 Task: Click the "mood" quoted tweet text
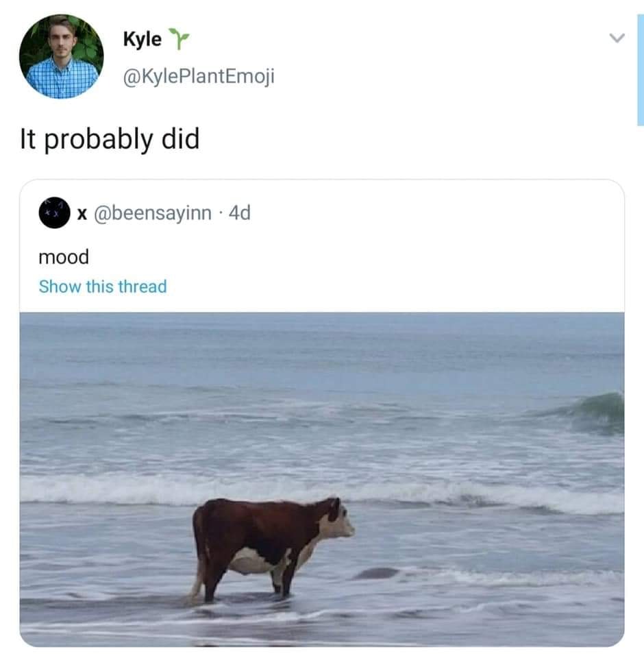[64, 257]
